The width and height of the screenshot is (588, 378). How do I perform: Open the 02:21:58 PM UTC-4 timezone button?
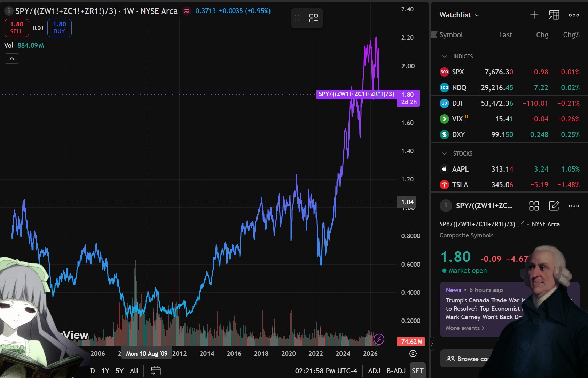click(326, 371)
